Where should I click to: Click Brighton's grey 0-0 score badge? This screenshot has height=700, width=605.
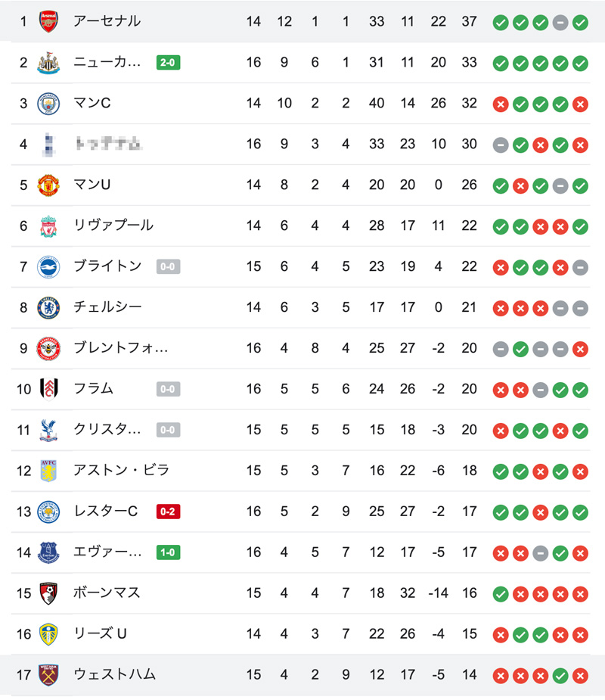[x=168, y=267]
